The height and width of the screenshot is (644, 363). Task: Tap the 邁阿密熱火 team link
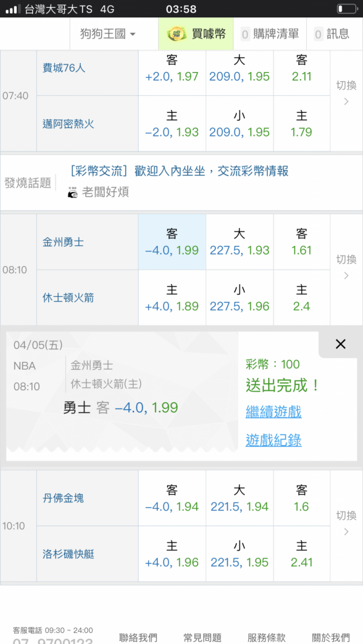coord(68,124)
